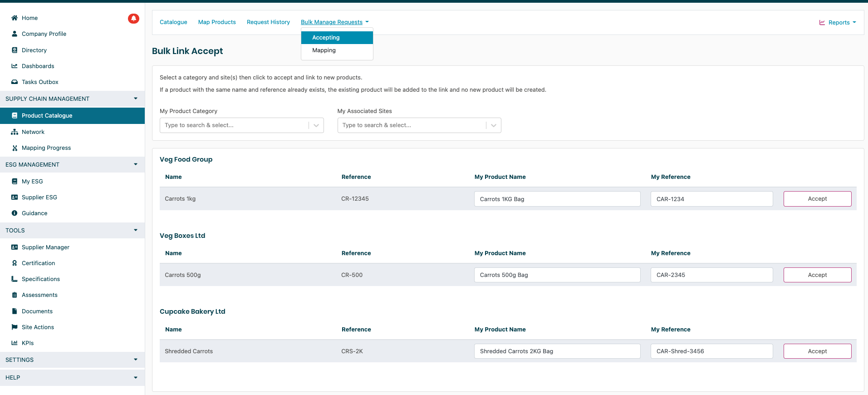
Task: Click the Tasks Outbox tray icon
Action: pos(15,82)
